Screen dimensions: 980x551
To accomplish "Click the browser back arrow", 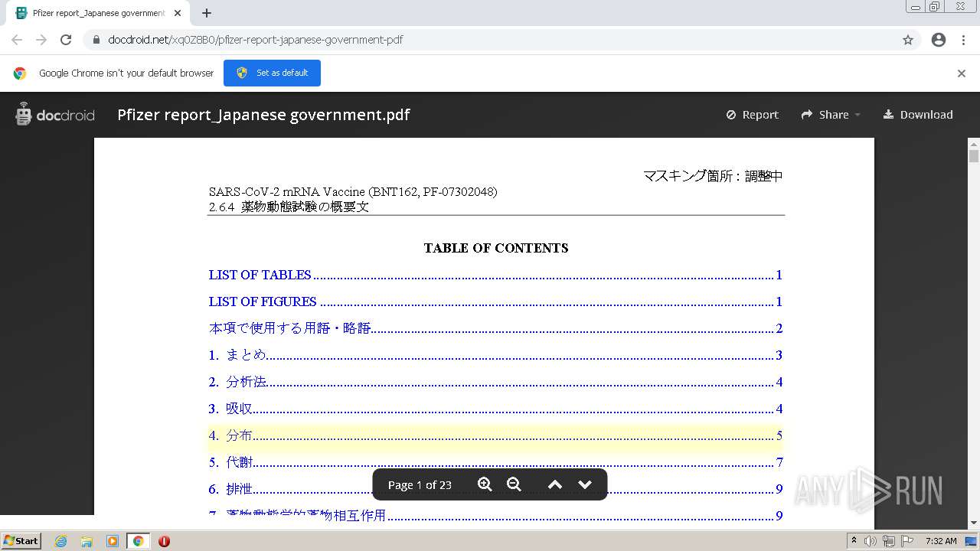I will coord(17,40).
